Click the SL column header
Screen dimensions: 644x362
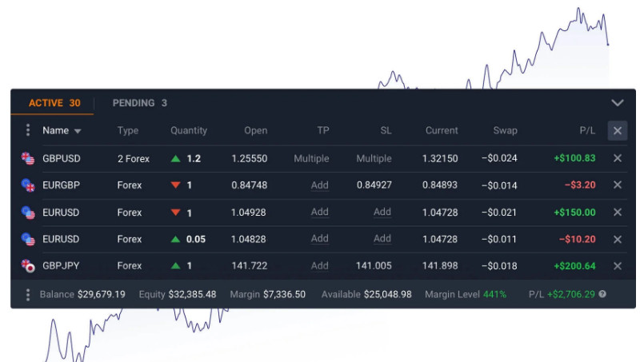click(386, 130)
